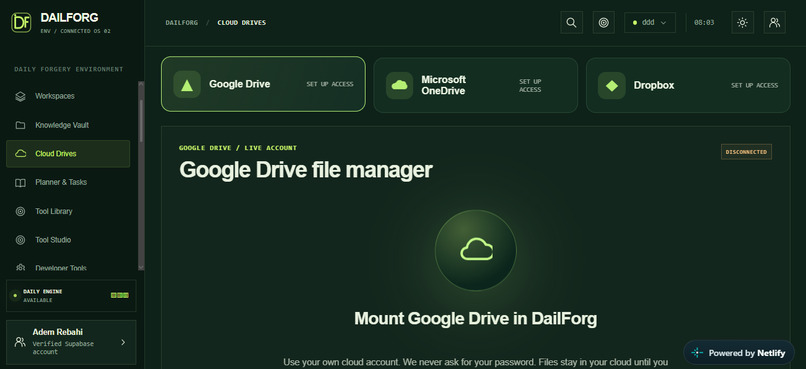The width and height of the screenshot is (806, 369).
Task: Toggle the sun theme icon
Action: coord(742,23)
